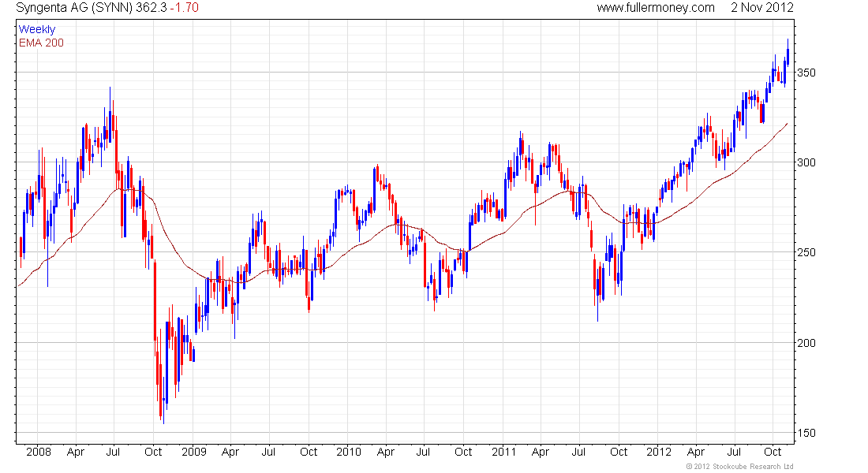Click the 250 price axis label
This screenshot has height=473, width=868.
(x=806, y=252)
